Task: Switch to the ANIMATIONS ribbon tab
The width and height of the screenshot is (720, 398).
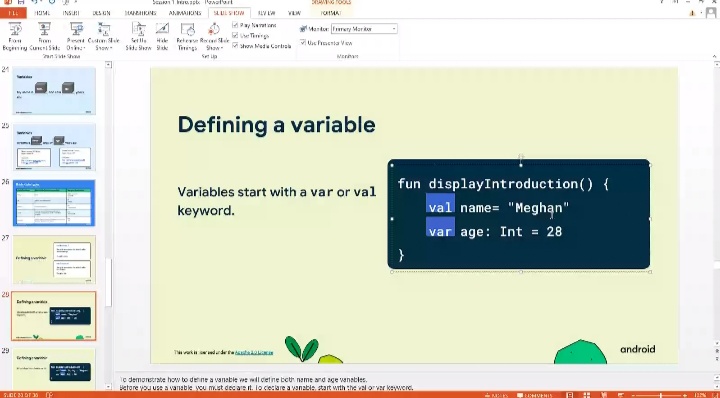Action: [185, 13]
